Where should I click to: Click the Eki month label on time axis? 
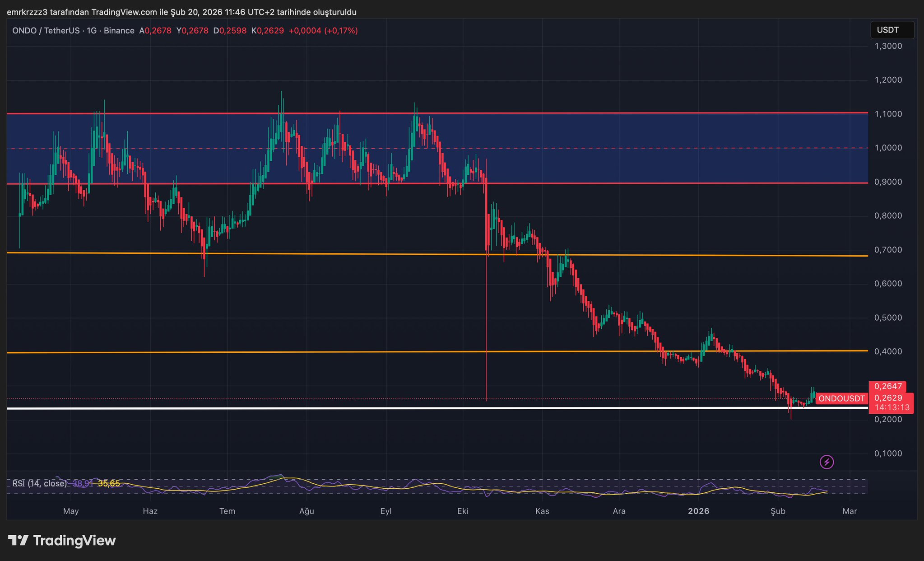click(x=463, y=511)
